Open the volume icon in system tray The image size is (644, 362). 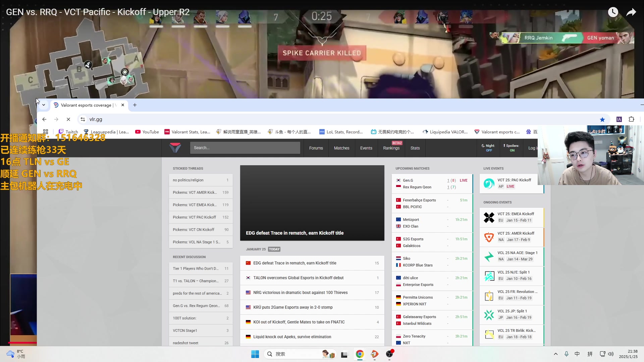(611, 354)
